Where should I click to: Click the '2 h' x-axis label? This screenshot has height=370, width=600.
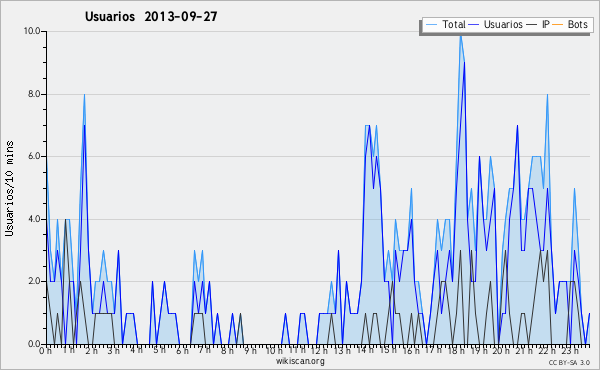pyautogui.click(x=91, y=350)
